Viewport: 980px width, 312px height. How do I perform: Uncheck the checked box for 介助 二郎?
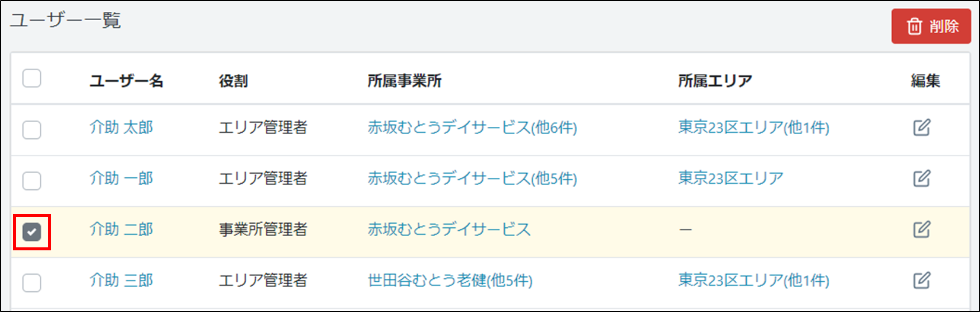[32, 232]
